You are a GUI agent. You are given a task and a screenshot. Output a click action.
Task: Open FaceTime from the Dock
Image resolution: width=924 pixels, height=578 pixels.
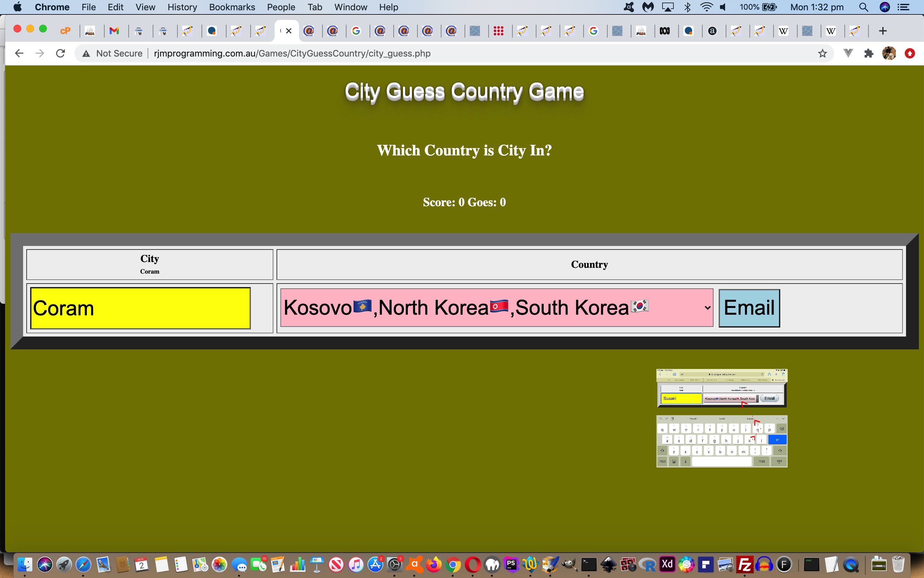[x=259, y=564]
